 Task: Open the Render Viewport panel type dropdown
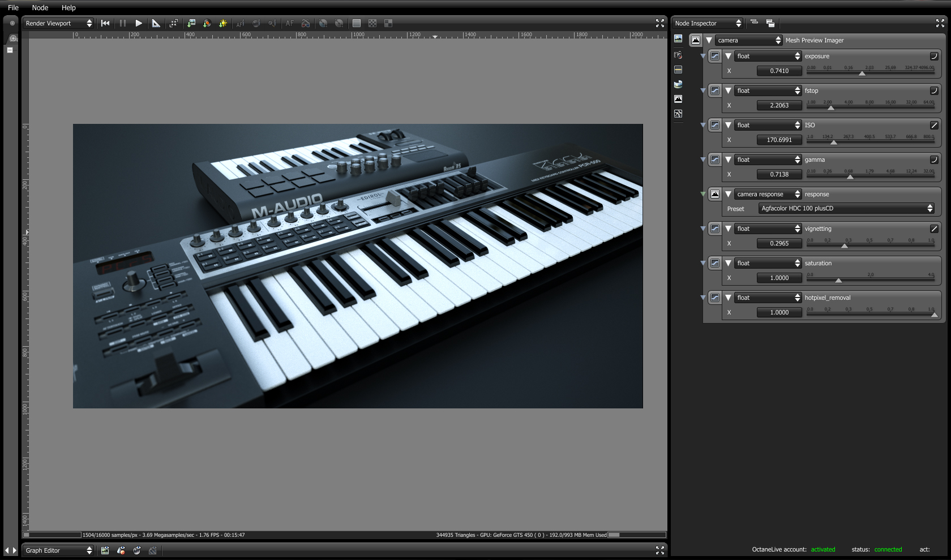[58, 23]
